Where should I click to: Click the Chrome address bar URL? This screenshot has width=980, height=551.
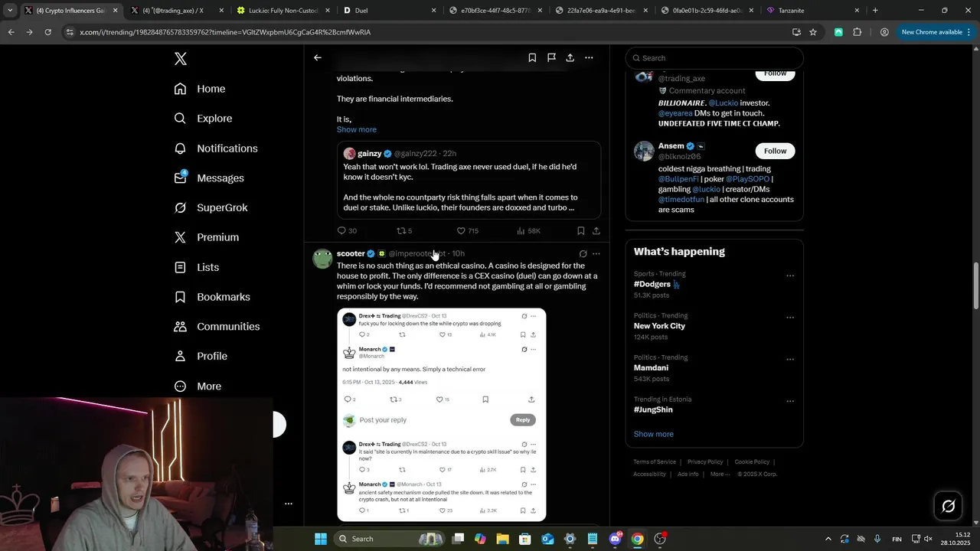point(225,32)
